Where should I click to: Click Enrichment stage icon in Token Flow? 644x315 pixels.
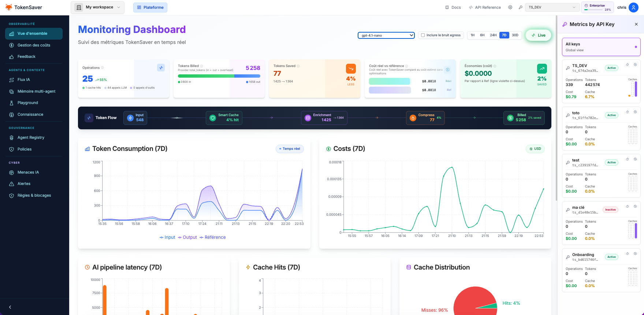308,118
